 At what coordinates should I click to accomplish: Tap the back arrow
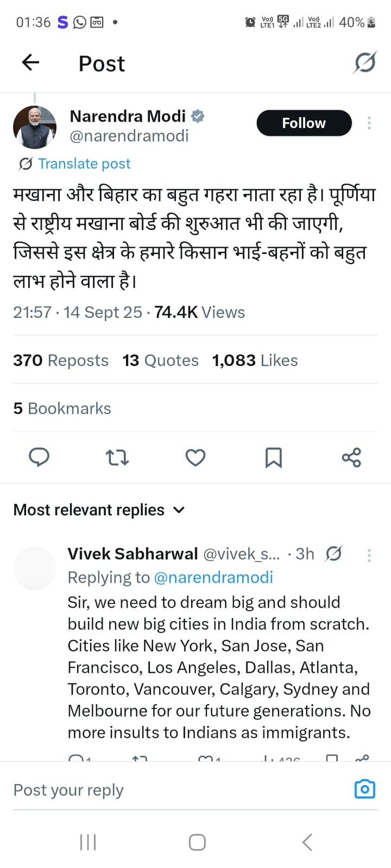(x=31, y=63)
